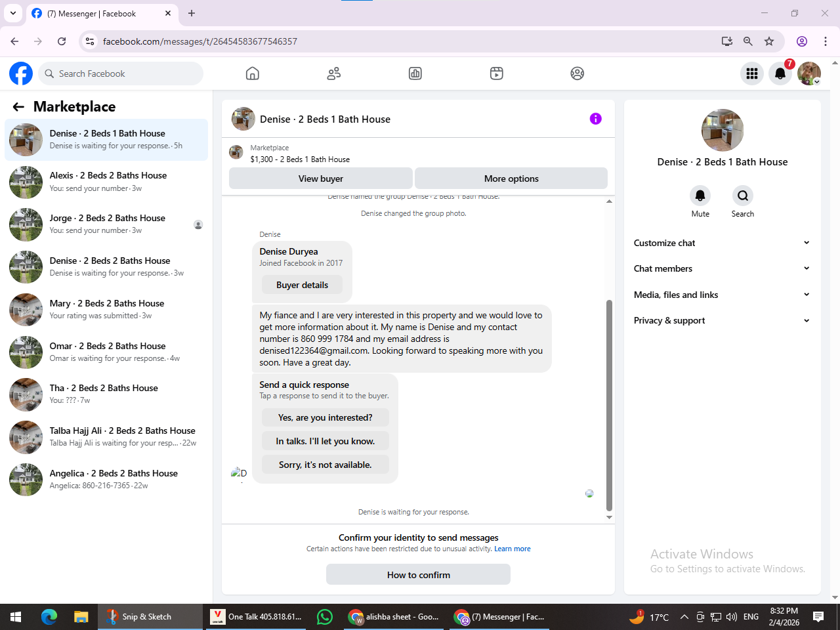
Task: Click the purple conversation information icon
Action: (x=595, y=119)
